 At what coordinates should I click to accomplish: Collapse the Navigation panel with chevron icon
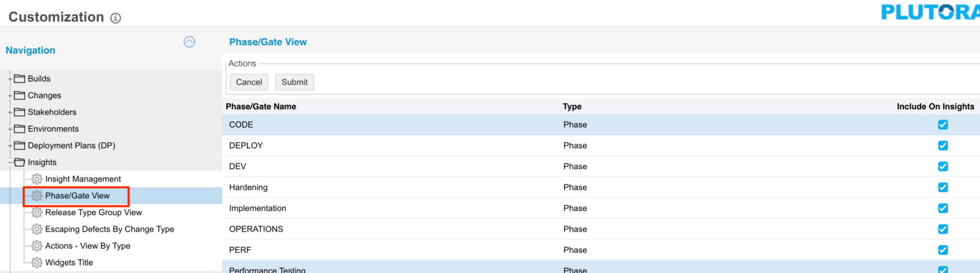pyautogui.click(x=189, y=42)
